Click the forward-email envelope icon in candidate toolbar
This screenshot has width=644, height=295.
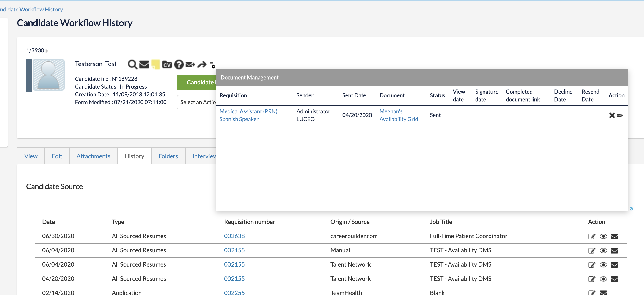tap(190, 64)
